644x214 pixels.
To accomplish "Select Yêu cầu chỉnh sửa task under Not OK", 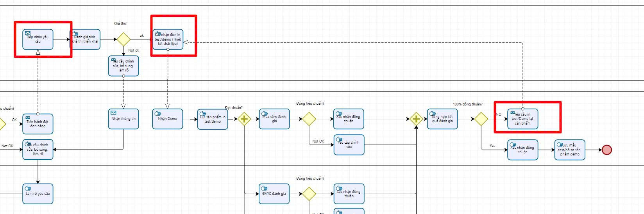I will [x=349, y=145].
